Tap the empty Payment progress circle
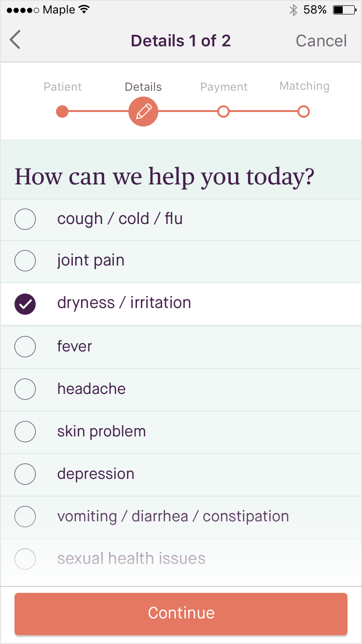The image size is (362, 644). [223, 112]
